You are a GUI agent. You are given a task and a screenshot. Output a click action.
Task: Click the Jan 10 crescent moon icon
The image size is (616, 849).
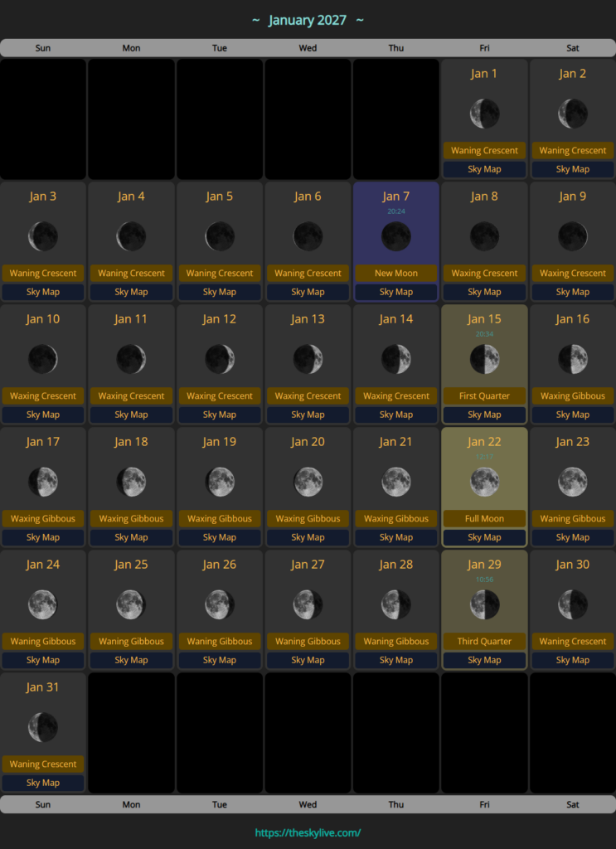point(43,359)
